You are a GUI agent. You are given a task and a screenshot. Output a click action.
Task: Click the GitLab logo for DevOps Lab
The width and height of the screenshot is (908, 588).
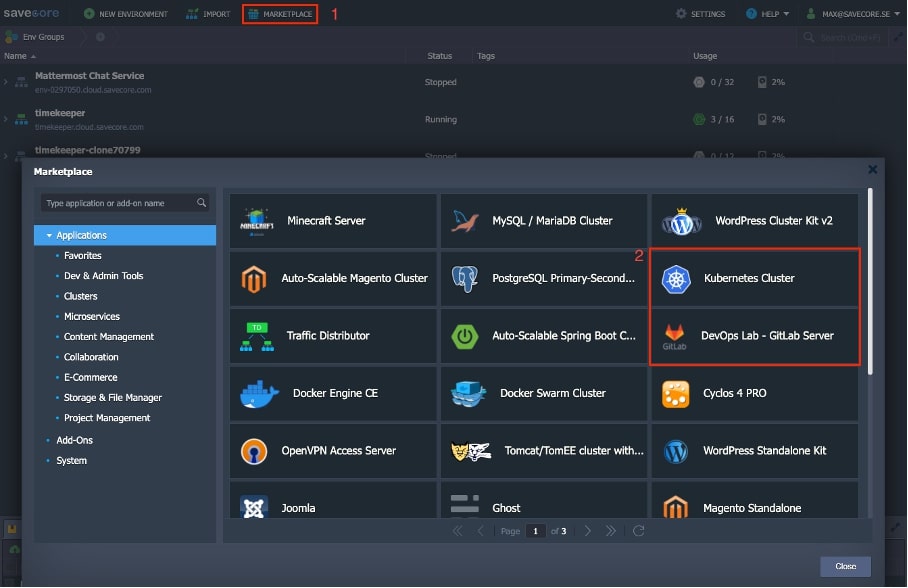tap(676, 336)
